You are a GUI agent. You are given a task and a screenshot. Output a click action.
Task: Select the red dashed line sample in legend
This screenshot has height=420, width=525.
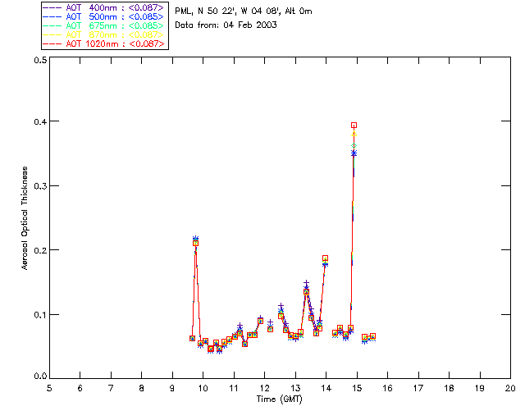click(52, 43)
